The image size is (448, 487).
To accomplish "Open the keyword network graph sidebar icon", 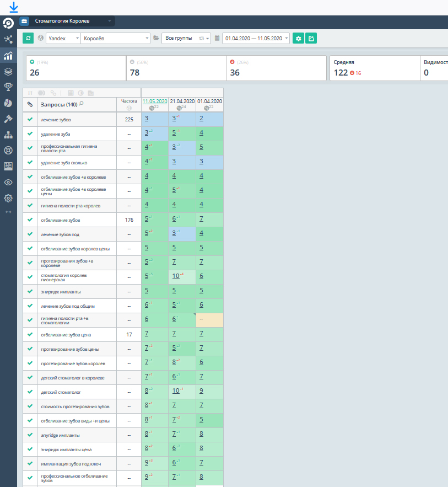I will (x=8, y=39).
